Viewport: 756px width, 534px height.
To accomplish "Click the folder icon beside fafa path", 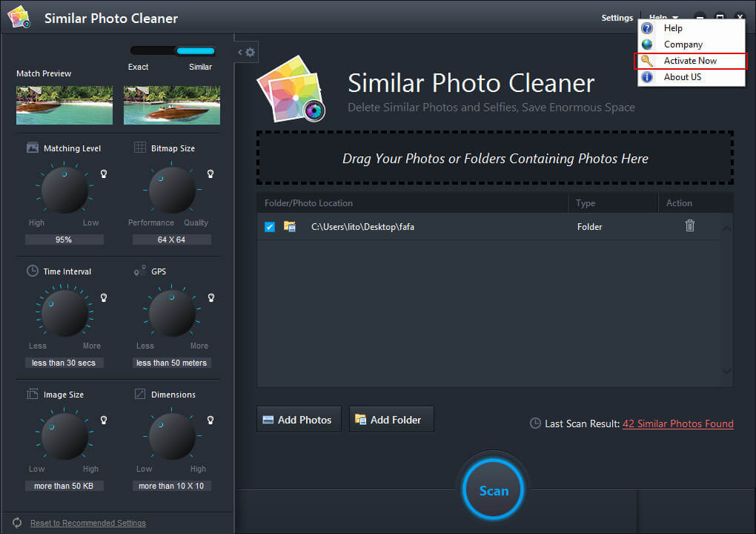I will (x=290, y=226).
